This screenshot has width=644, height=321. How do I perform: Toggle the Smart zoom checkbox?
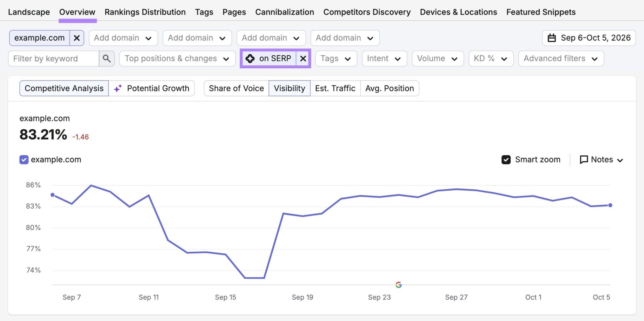506,160
